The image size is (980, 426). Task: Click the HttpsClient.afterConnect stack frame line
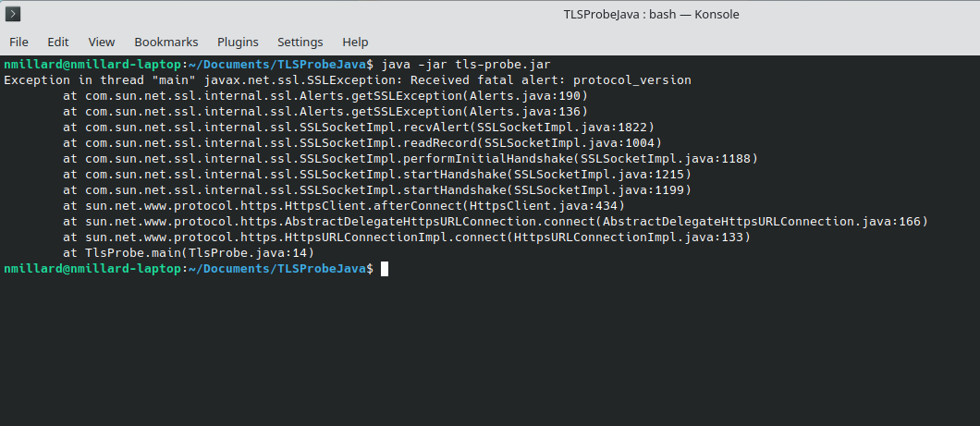[344, 206]
